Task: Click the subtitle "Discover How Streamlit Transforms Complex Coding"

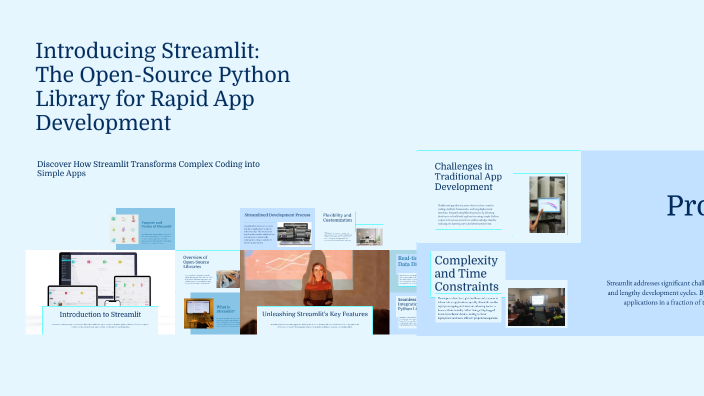Action: click(x=148, y=168)
